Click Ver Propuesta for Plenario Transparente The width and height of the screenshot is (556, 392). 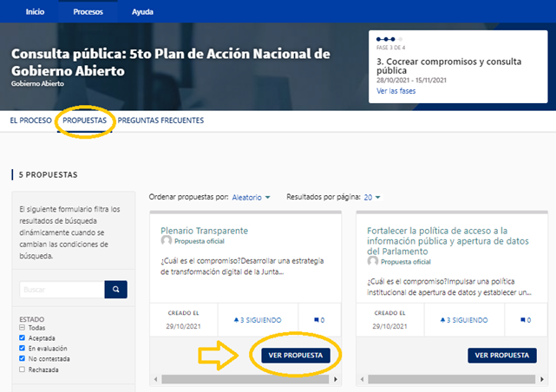point(296,355)
